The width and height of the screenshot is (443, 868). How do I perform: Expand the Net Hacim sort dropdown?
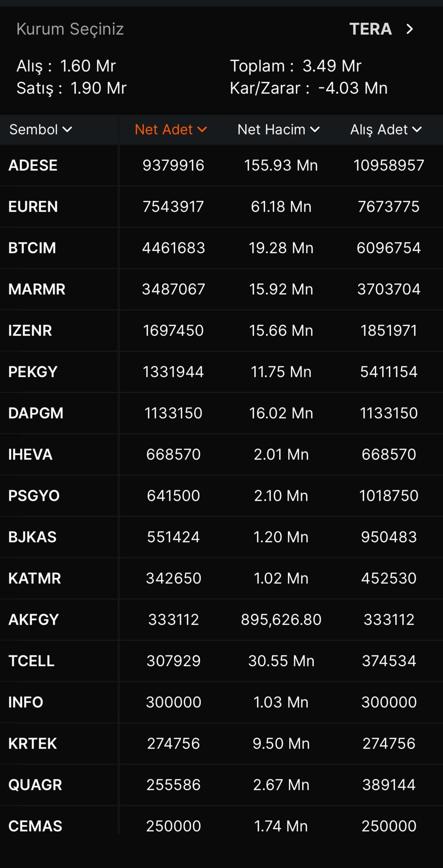278,130
